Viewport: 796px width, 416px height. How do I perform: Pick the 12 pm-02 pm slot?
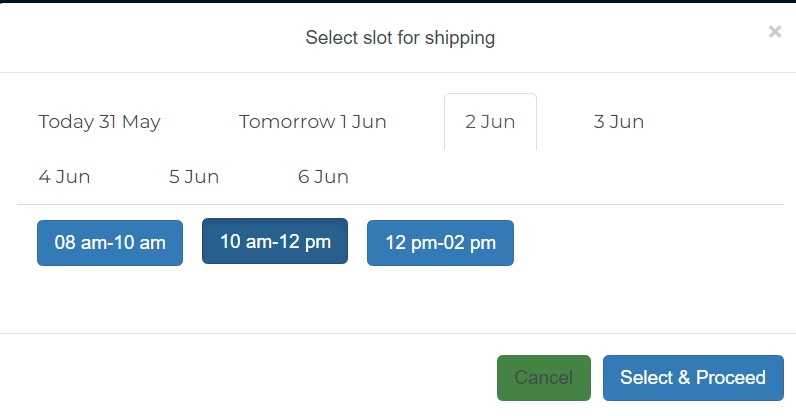pos(440,243)
